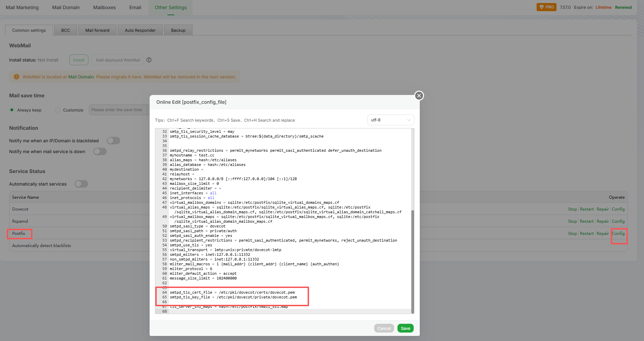Click the save time input field
This screenshot has height=341, width=644.
(118, 110)
